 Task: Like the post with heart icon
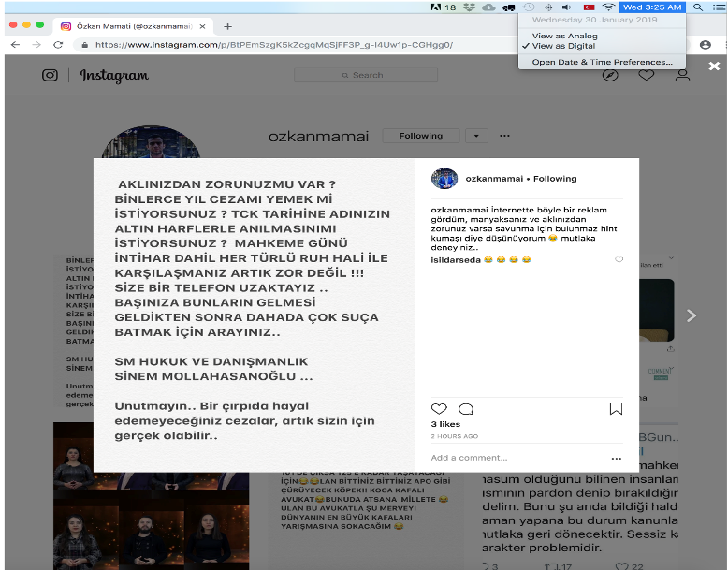(x=439, y=409)
